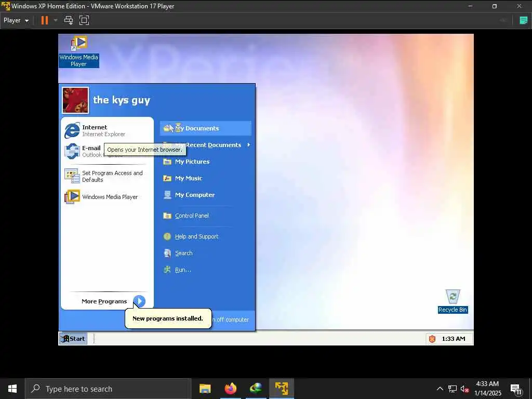Open Control Panel
Screen dimensions: 532x399
205,216
